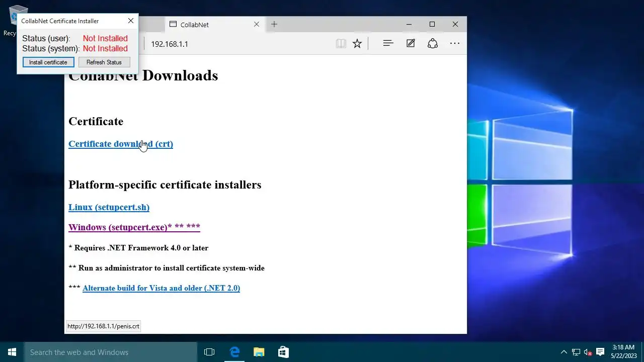This screenshot has height=362, width=644.
Task: Open the Make a Web Note icon
Action: pos(411,44)
